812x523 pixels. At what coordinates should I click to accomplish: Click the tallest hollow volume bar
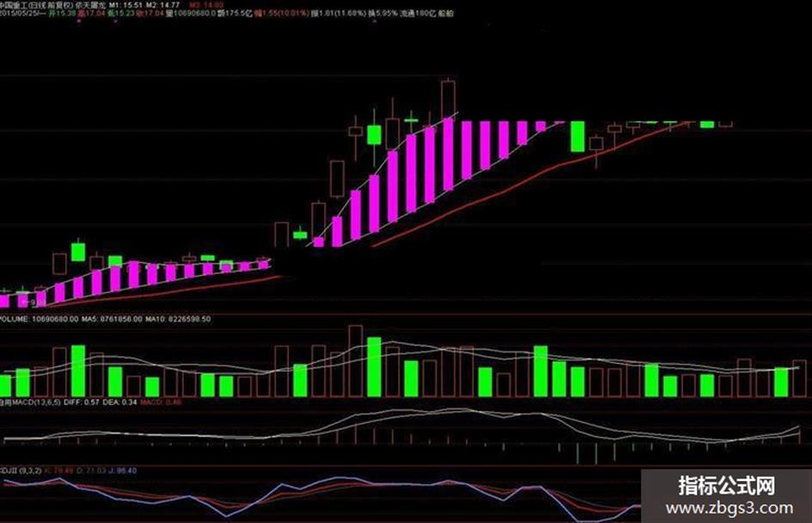pyautogui.click(x=356, y=361)
